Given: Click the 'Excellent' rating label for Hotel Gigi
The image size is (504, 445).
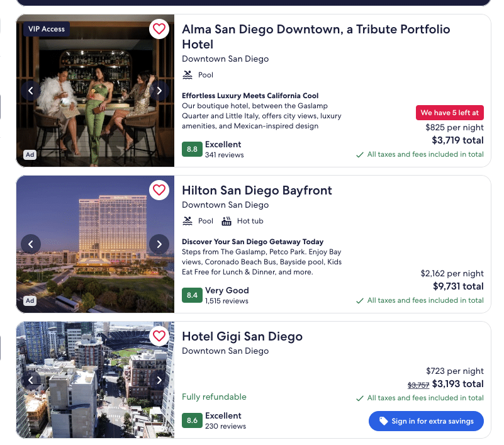Looking at the screenshot, I should [x=223, y=415].
